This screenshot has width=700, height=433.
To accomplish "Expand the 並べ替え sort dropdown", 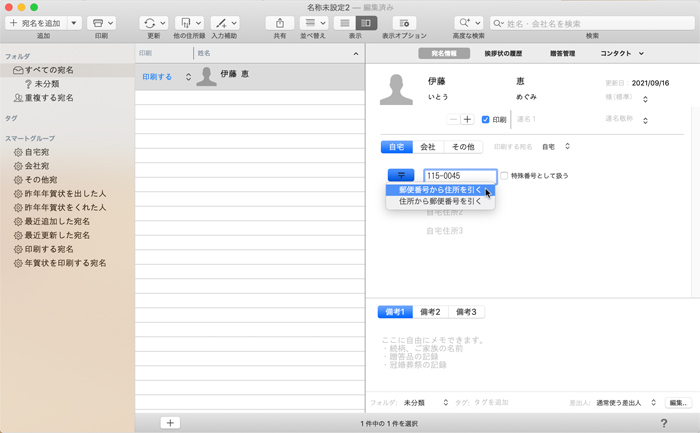I will click(x=314, y=22).
